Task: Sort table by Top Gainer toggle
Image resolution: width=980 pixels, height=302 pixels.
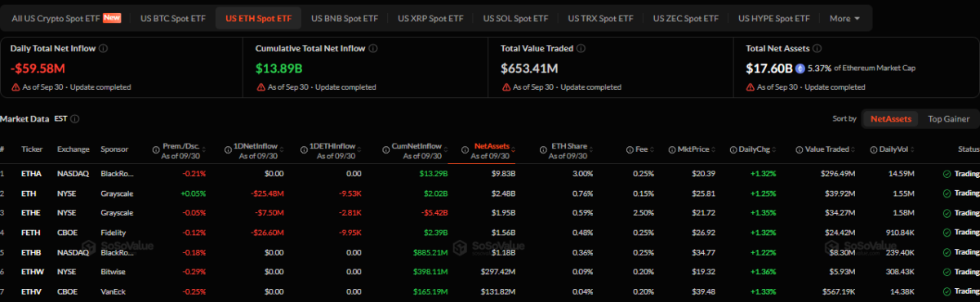Action: pyautogui.click(x=948, y=119)
